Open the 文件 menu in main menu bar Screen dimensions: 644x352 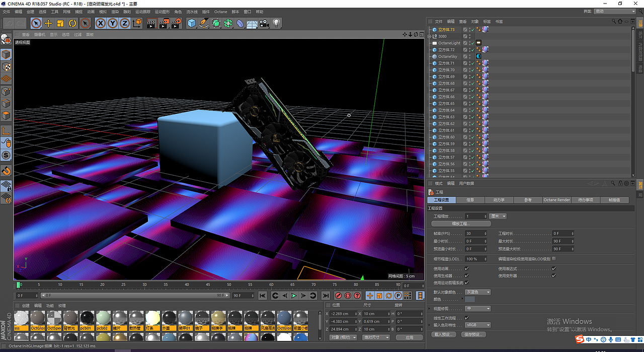tap(7, 11)
